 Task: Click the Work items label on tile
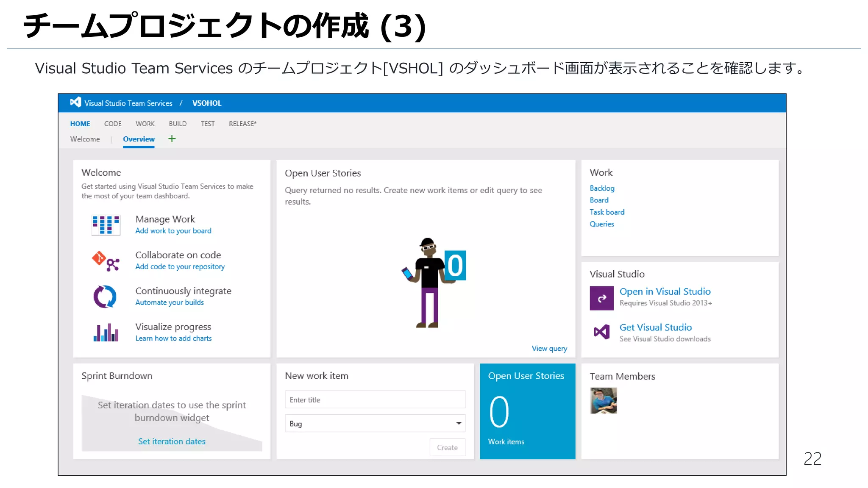[506, 441]
